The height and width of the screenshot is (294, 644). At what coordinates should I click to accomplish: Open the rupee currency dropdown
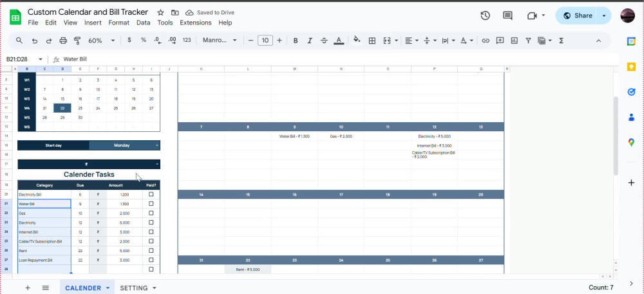[157, 165]
